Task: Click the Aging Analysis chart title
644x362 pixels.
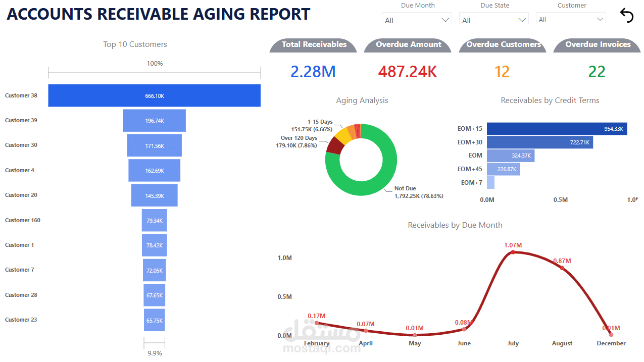Action: (x=362, y=100)
